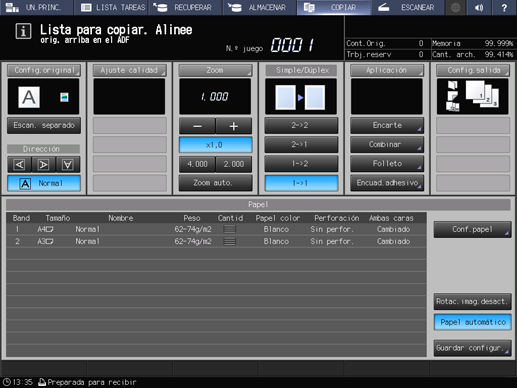Decrease zoom with the minus button
The height and width of the screenshot is (388, 517).
[197, 126]
